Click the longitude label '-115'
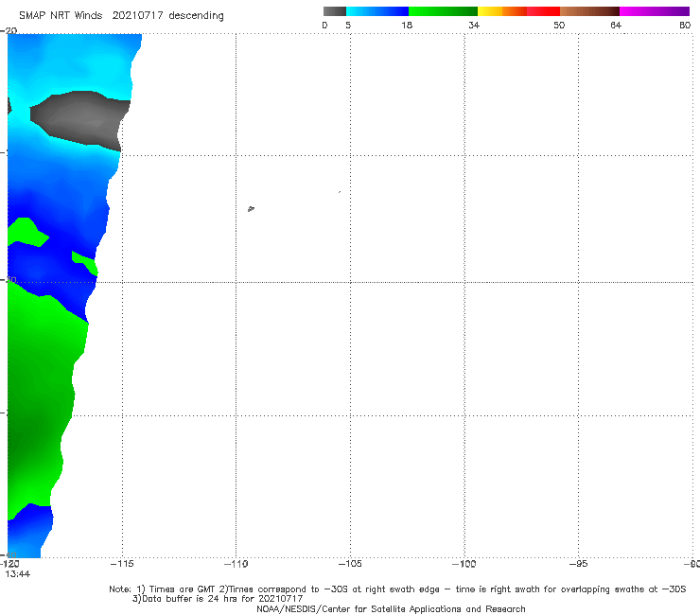The height and width of the screenshot is (615, 700). click(x=122, y=564)
